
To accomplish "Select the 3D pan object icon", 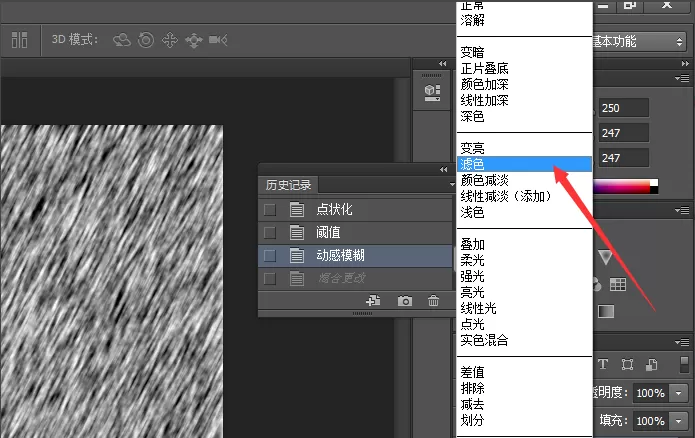I will (x=170, y=40).
